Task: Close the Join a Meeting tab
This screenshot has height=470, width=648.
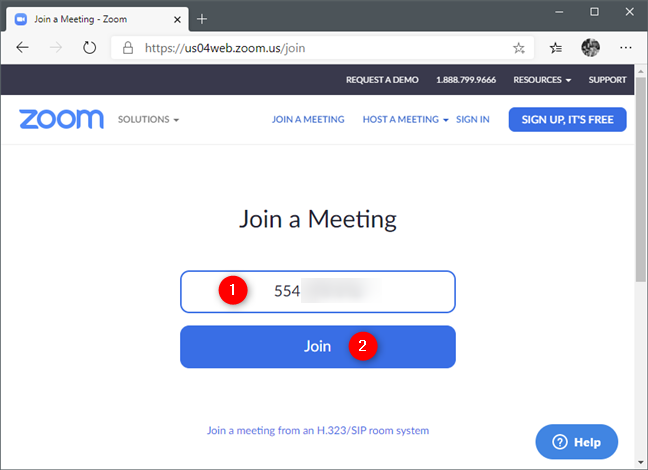Action: point(177,19)
